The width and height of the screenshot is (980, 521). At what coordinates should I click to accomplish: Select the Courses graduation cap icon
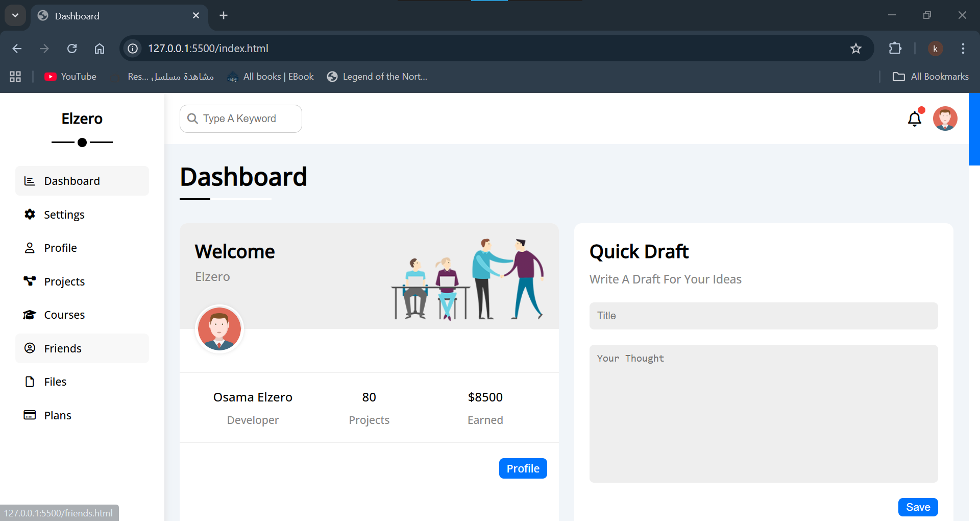29,315
